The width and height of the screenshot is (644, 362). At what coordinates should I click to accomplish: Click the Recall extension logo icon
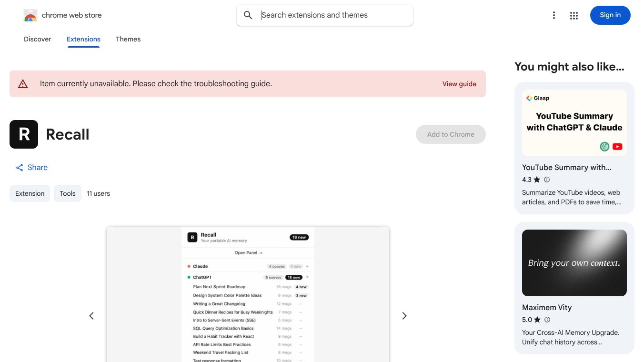(x=24, y=134)
